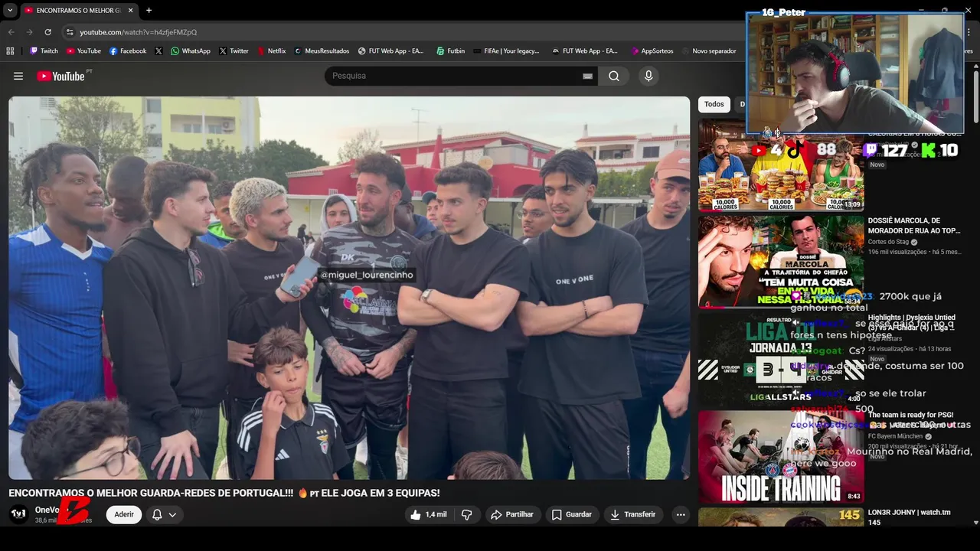Open FC Bayern München channel link
Image resolution: width=980 pixels, height=551 pixels.
click(x=895, y=436)
